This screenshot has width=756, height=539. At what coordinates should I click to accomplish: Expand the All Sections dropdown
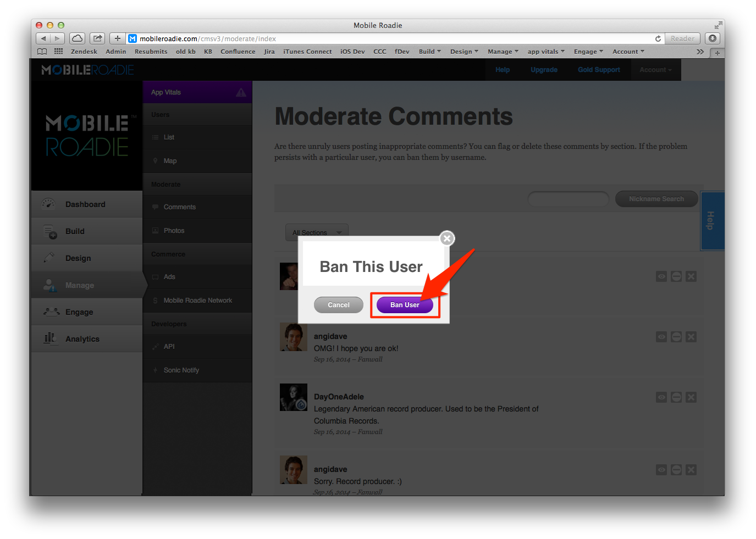[x=317, y=232]
